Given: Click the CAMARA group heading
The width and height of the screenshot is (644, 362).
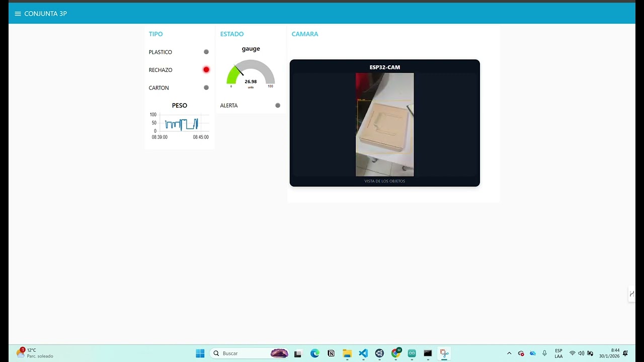Looking at the screenshot, I should (305, 34).
